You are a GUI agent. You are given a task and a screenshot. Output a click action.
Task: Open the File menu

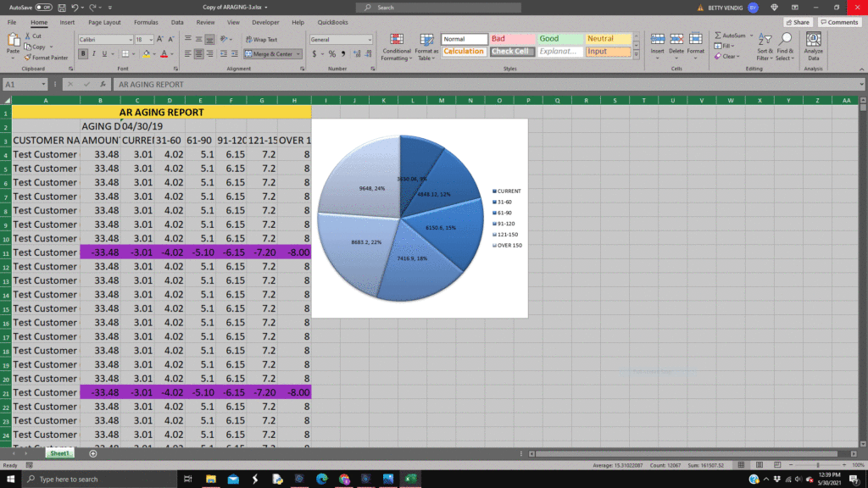coord(12,22)
